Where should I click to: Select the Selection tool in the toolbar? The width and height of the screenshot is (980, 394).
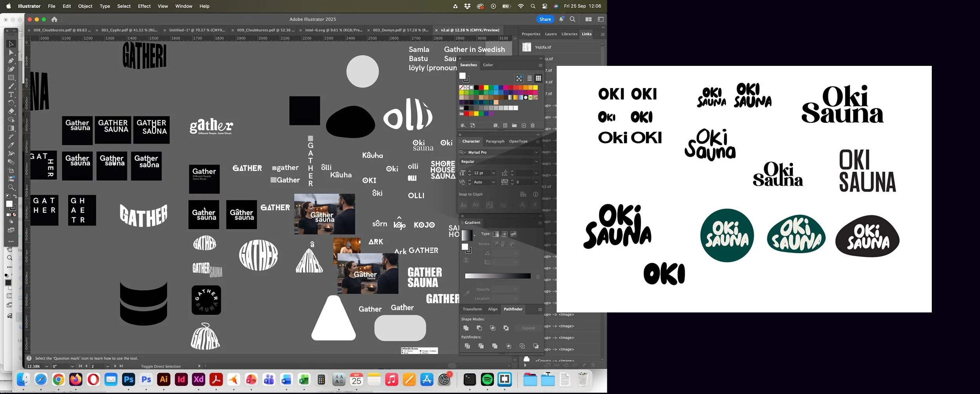[x=11, y=44]
